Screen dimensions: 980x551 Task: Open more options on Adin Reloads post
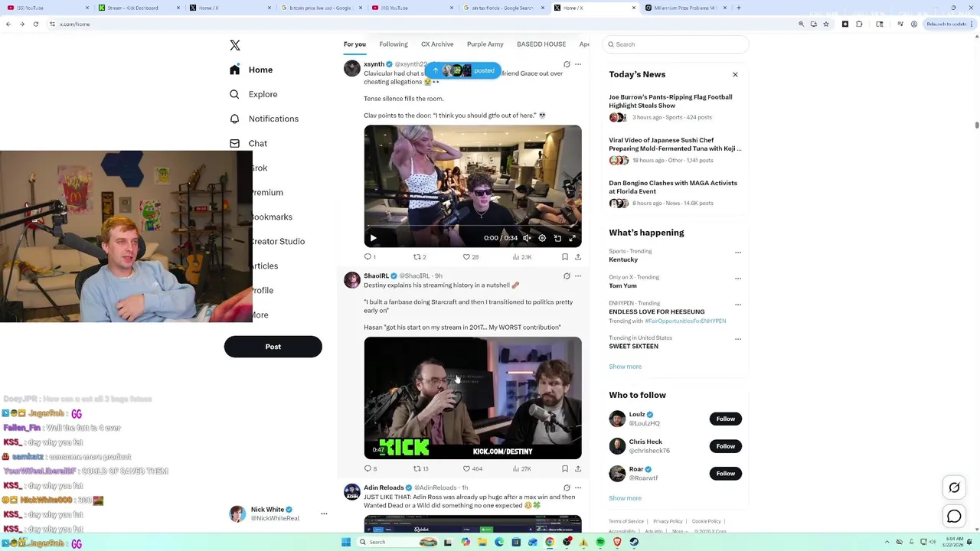pyautogui.click(x=578, y=487)
